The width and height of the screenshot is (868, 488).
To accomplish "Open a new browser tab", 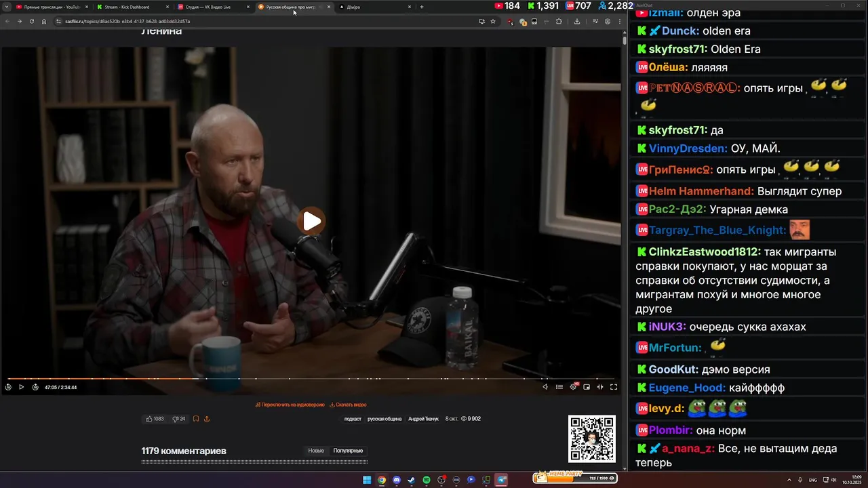I will (422, 7).
